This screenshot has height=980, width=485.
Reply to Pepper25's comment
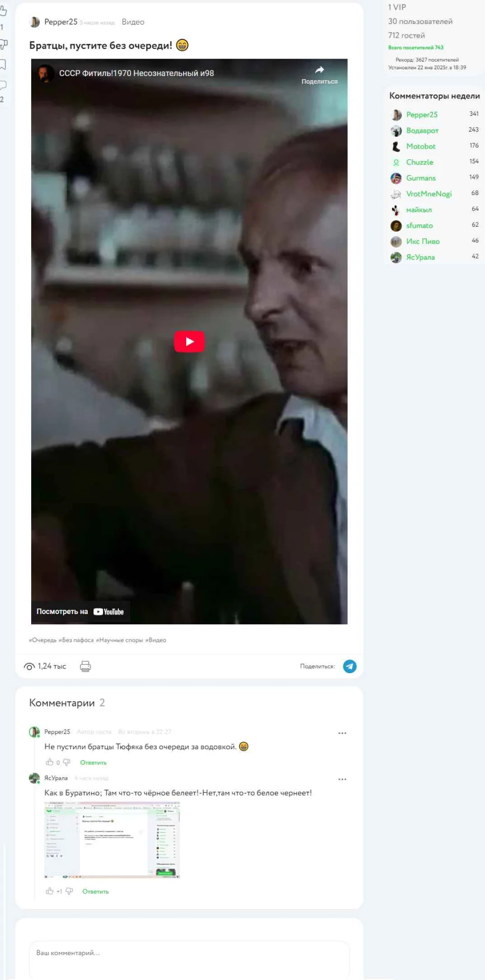point(93,763)
